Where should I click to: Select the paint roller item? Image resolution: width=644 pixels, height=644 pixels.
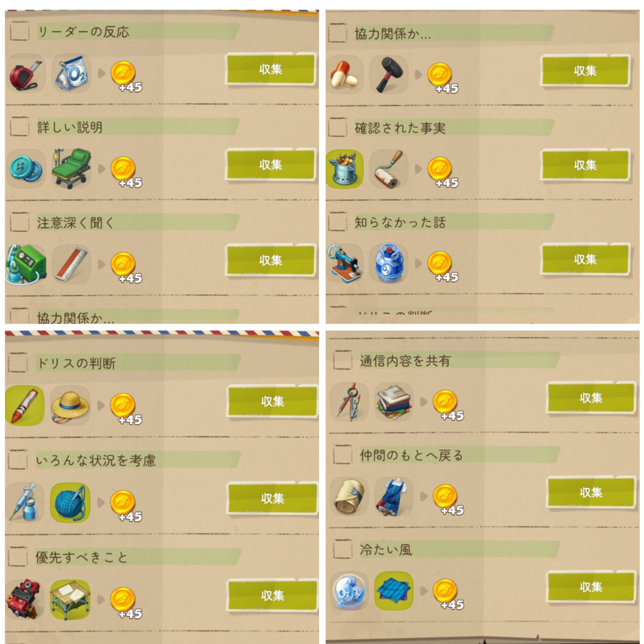point(389,169)
